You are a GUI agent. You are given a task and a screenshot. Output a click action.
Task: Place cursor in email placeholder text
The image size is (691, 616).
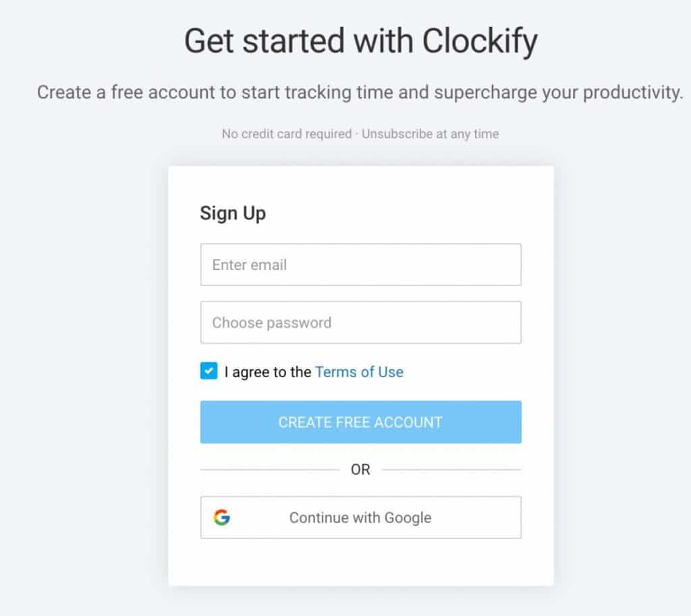250,264
